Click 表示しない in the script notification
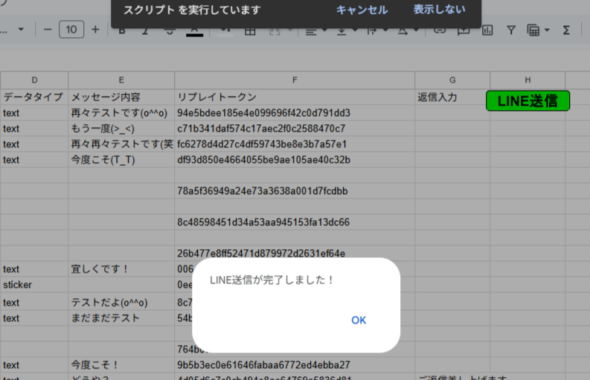This screenshot has height=380, width=590. 439,9
